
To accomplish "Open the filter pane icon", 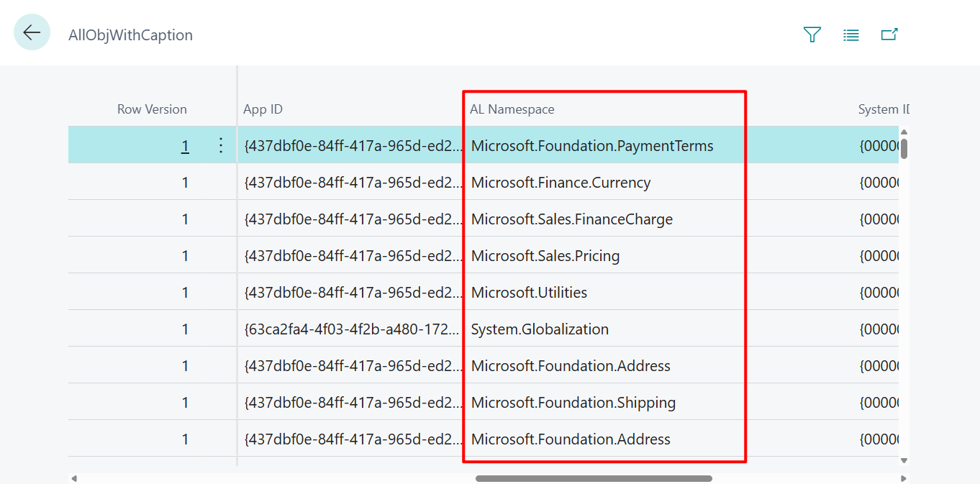I will pyautogui.click(x=812, y=35).
